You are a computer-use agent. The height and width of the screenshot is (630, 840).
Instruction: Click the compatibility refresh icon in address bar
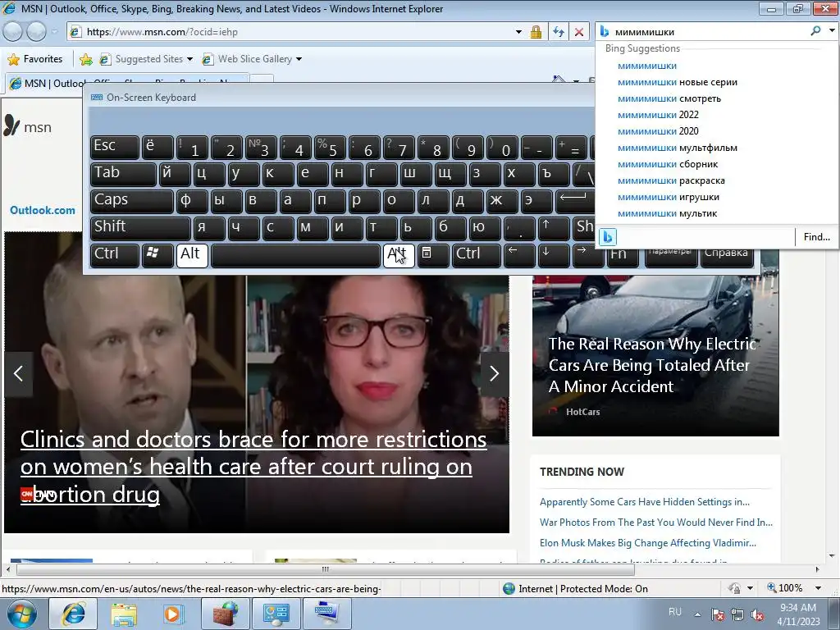point(558,32)
